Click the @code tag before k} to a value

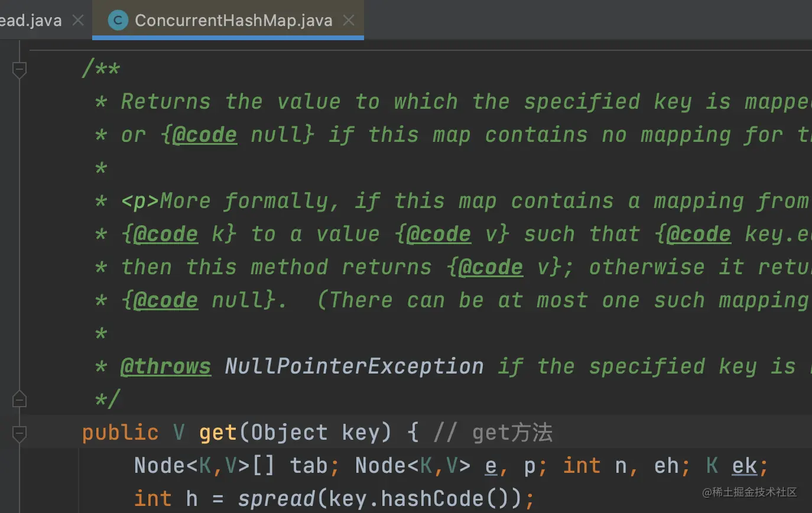click(165, 234)
